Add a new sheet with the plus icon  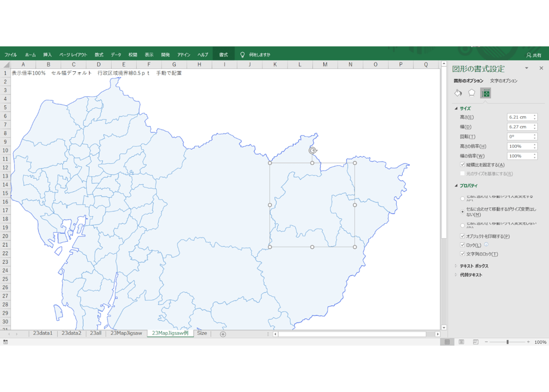[223, 334]
